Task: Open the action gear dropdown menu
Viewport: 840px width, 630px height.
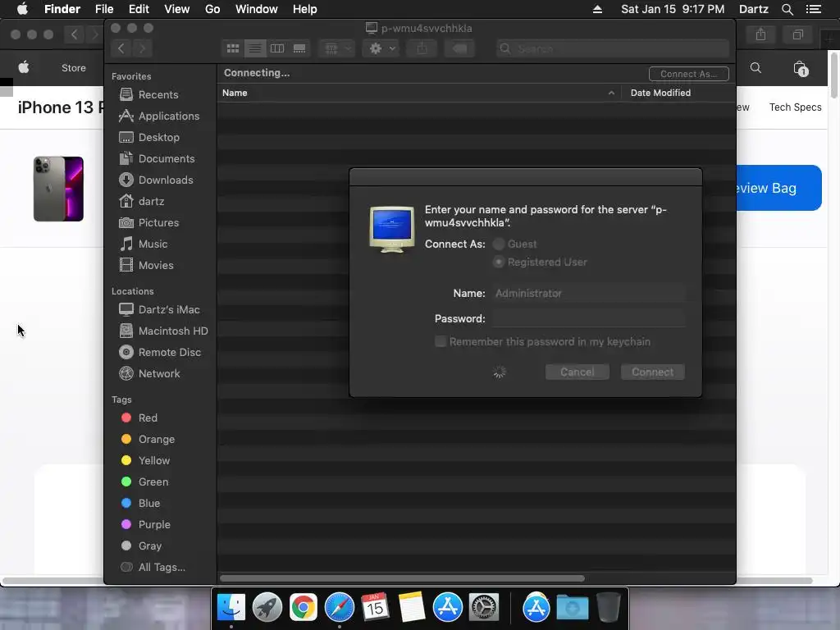Action: point(381,48)
